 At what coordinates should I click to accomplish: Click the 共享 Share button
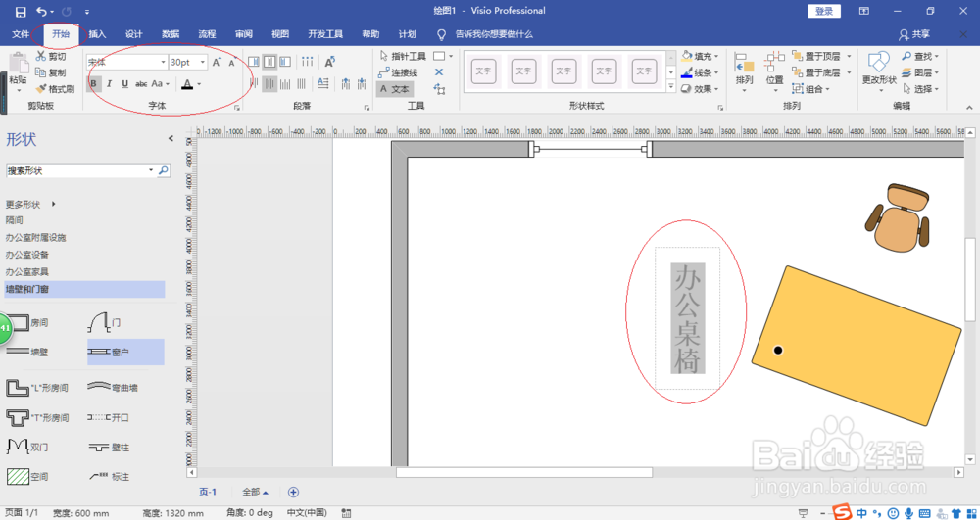[x=913, y=34]
